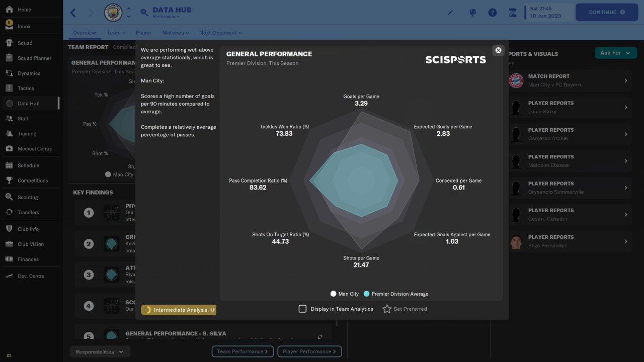644x362 pixels.
Task: Open the Dynamics sidebar icon
Action: click(9, 73)
